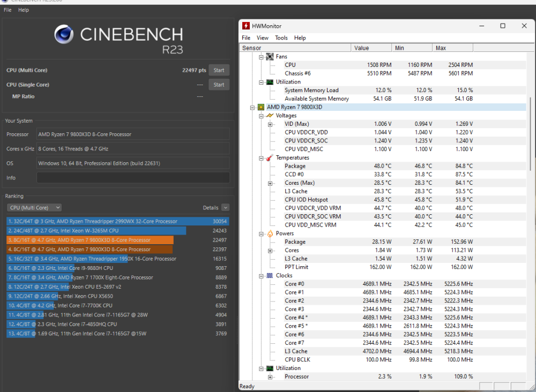Click the Cinebench logo in the header

[64, 34]
